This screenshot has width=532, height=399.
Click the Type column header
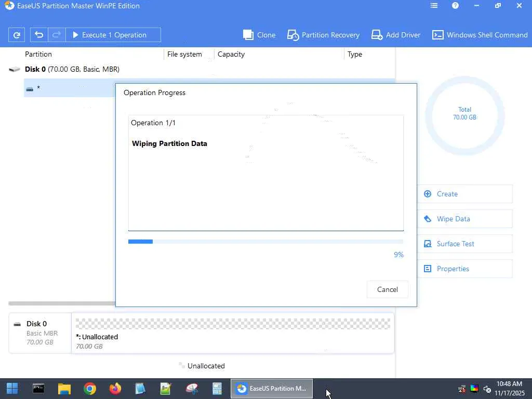click(x=355, y=54)
